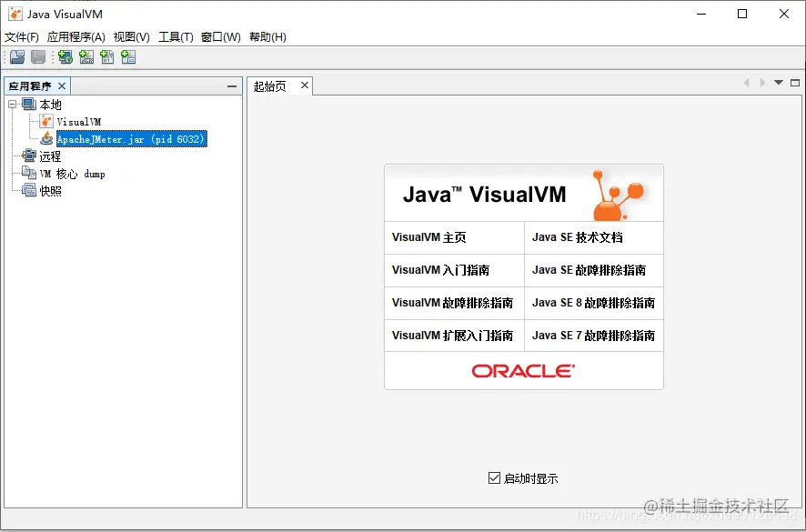Open the 文件(F) menu

coord(22,37)
